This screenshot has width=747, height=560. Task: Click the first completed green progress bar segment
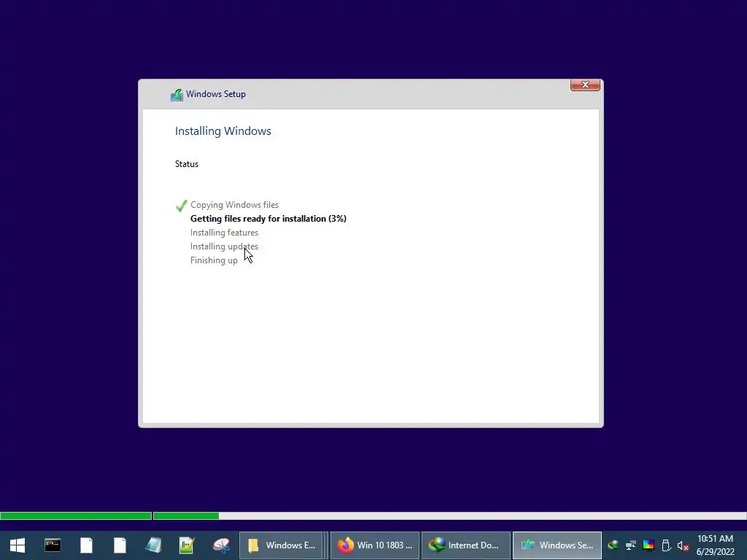tap(76, 516)
